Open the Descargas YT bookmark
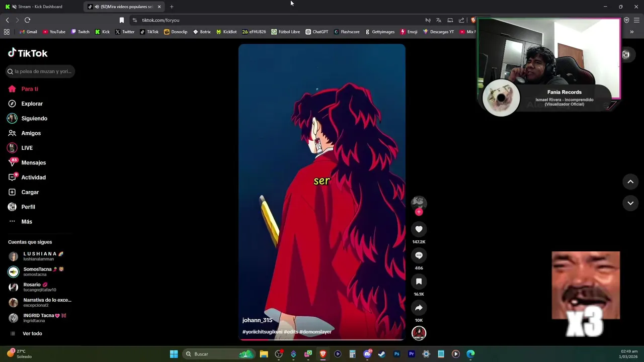This screenshot has height=362, width=644. [438, 32]
